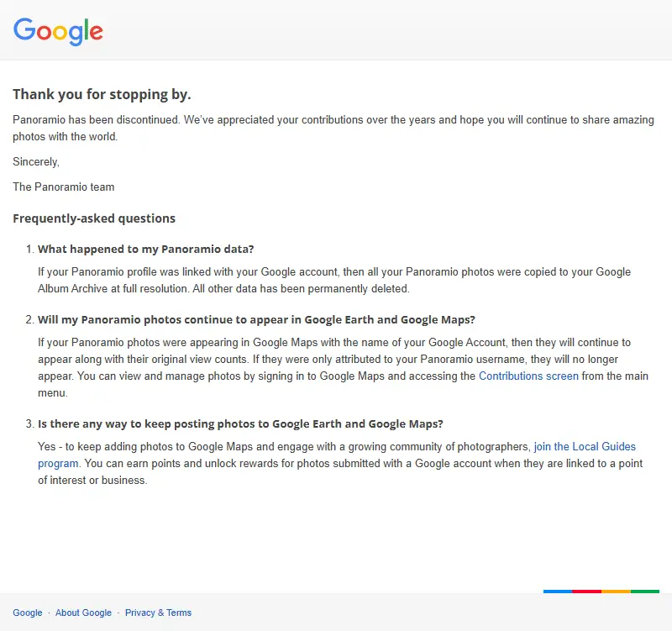Click the 'Thank you for stopping by.' heading
This screenshot has height=631, width=672.
click(x=102, y=94)
